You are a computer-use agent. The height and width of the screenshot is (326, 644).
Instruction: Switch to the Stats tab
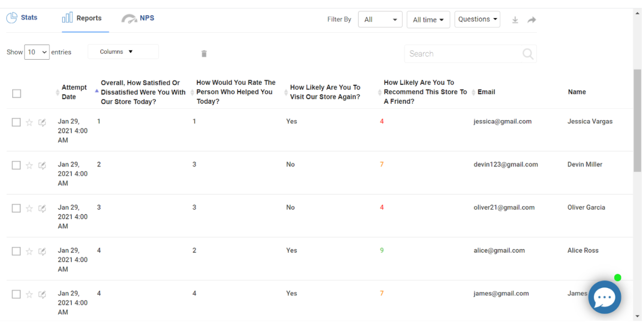click(x=22, y=18)
